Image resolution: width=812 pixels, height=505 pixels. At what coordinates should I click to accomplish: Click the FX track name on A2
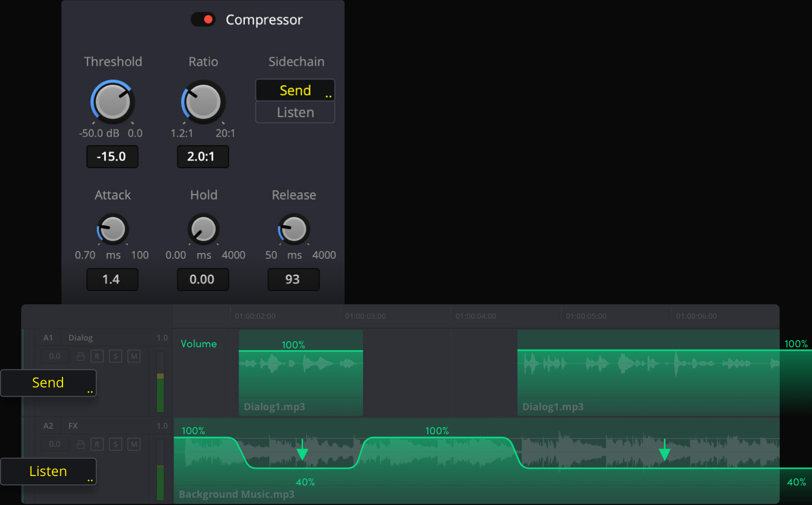(73, 426)
